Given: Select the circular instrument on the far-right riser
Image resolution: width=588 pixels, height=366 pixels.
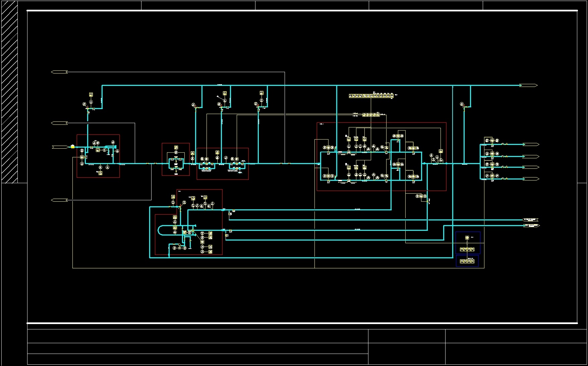Looking at the screenshot, I should coord(462,104).
